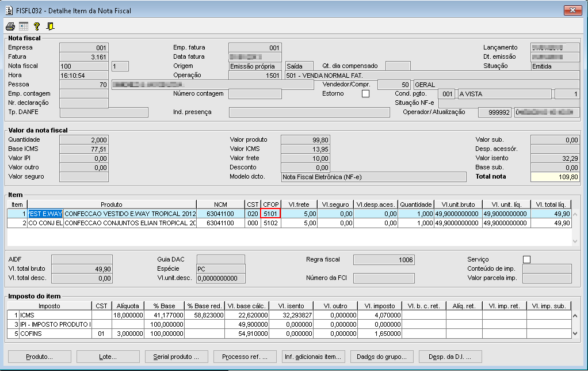Toggle the Estorno checkbox
This screenshot has height=371, width=588.
point(365,93)
